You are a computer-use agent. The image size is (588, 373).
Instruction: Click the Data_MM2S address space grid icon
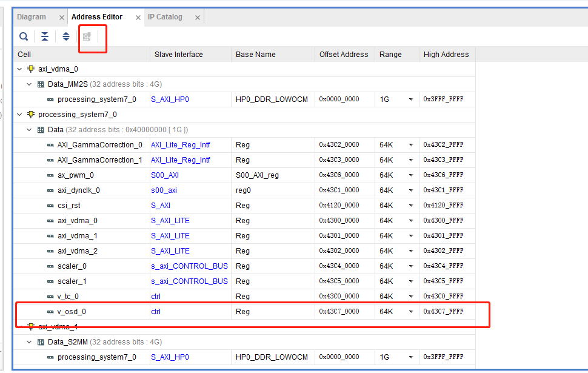(41, 84)
